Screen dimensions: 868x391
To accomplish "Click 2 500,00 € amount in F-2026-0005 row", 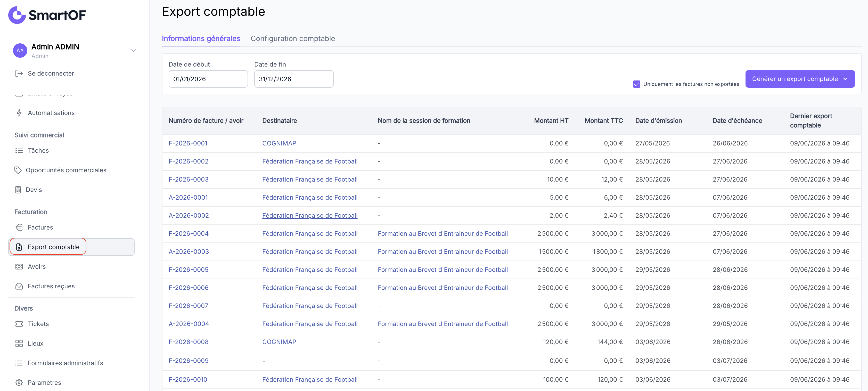I will click(553, 270).
